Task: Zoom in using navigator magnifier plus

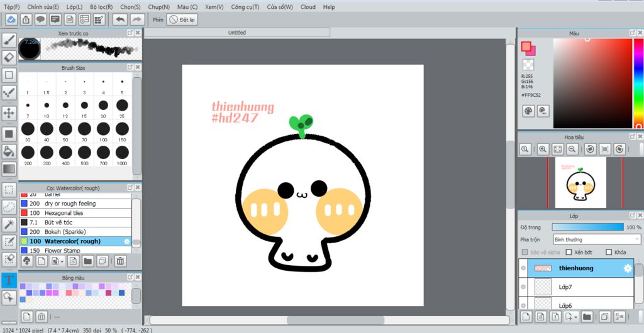Action: click(543, 150)
